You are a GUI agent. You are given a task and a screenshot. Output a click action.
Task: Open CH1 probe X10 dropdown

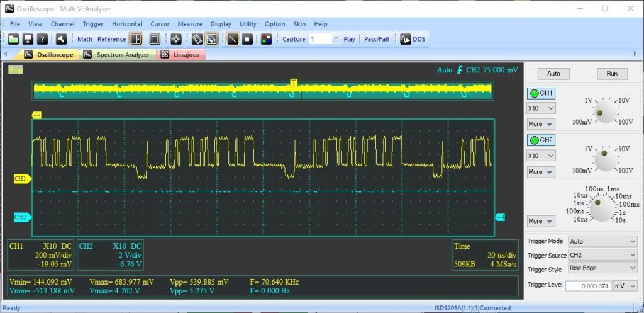(x=540, y=108)
